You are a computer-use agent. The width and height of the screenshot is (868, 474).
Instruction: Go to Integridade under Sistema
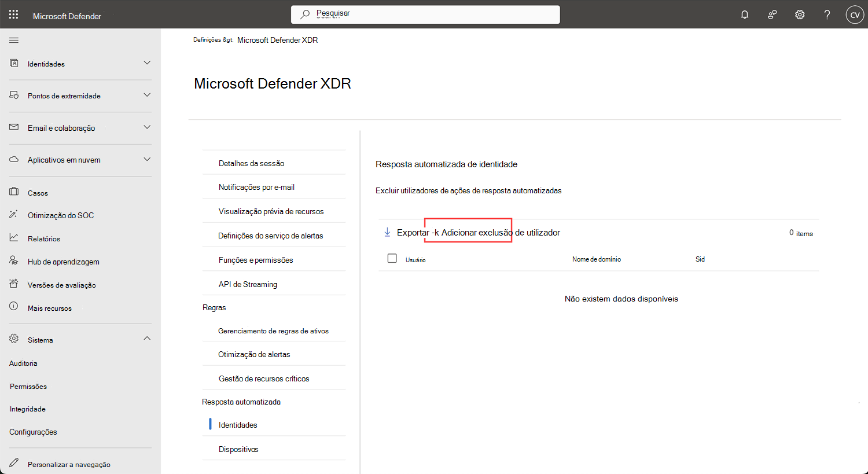(x=27, y=409)
